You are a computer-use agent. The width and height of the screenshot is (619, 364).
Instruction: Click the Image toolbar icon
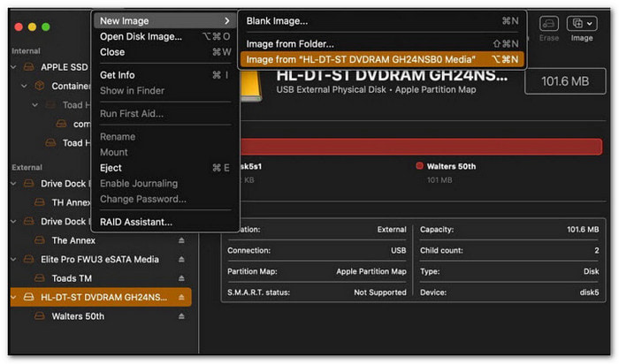pyautogui.click(x=577, y=24)
